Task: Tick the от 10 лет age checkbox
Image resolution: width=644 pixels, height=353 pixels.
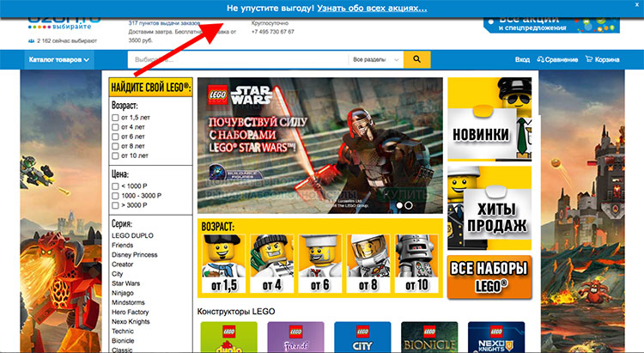Action: 115,155
